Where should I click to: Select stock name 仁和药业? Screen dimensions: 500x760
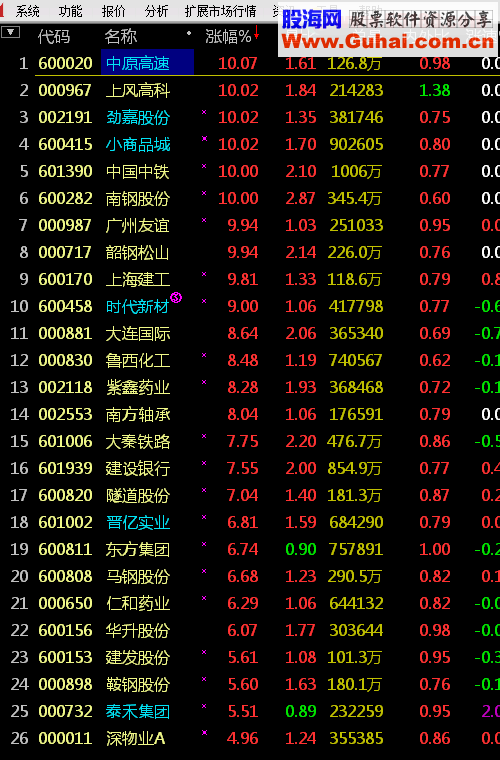click(138, 603)
